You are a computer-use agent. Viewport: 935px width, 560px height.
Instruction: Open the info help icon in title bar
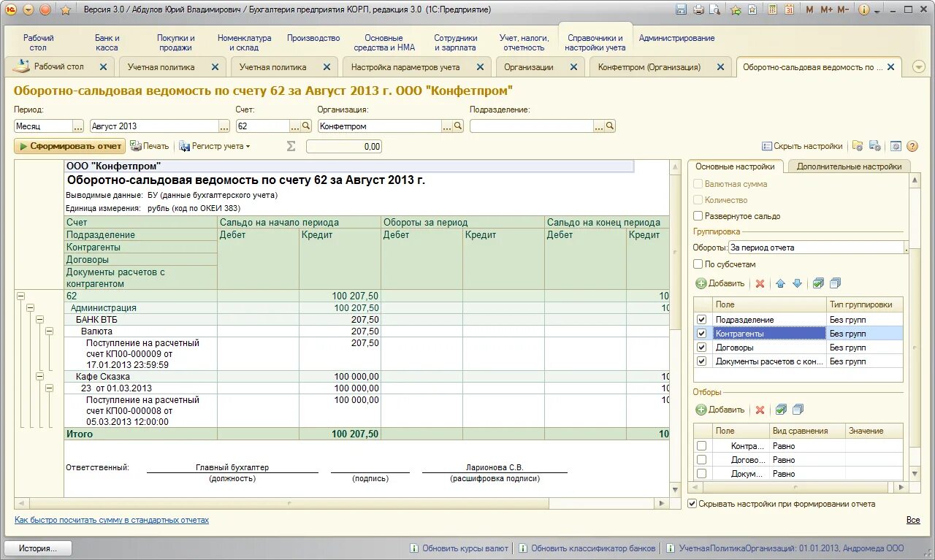[x=864, y=9]
